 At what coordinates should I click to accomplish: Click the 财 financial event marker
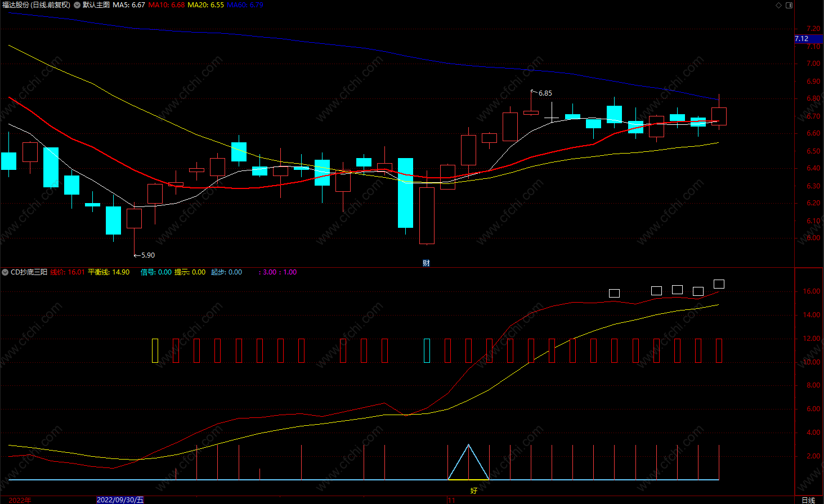[426, 263]
